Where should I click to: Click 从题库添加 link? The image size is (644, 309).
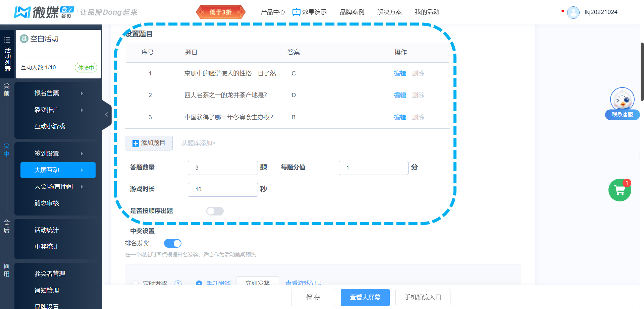[x=198, y=143]
